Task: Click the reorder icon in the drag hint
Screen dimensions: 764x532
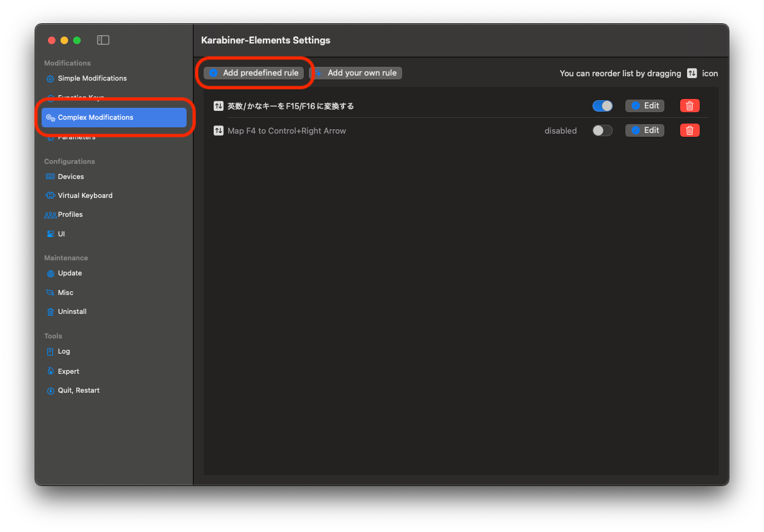Action: [x=692, y=73]
